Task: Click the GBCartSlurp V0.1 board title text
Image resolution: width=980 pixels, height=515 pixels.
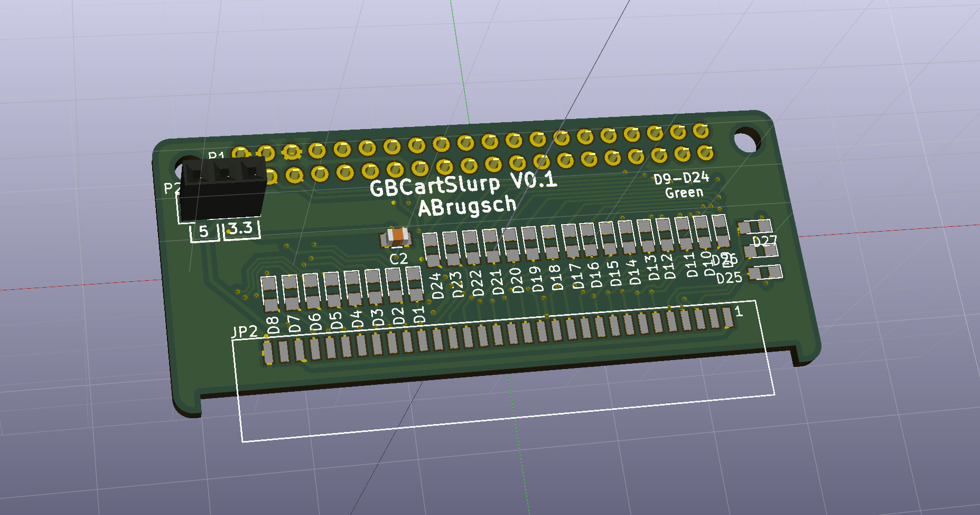Action: click(463, 183)
